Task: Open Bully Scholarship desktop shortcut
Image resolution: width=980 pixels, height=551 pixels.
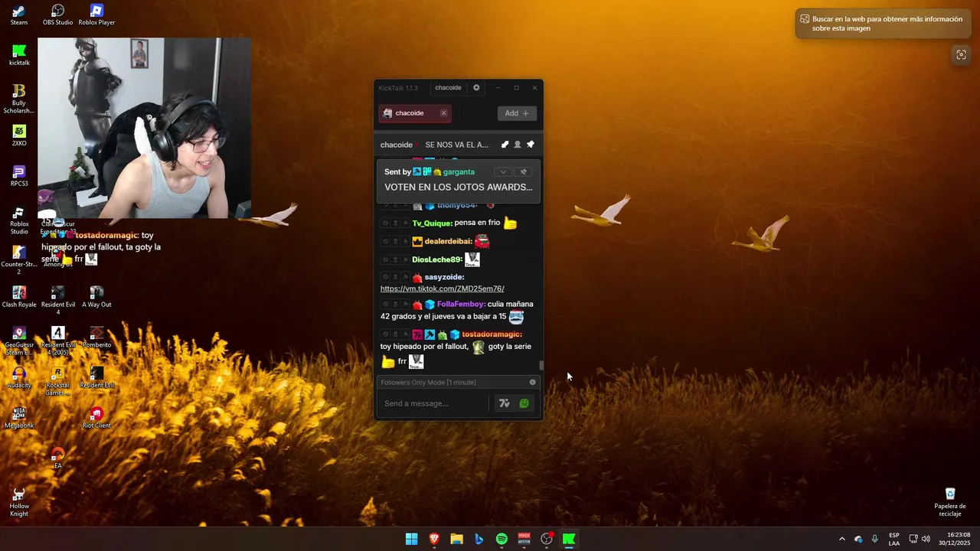Action: (x=19, y=99)
